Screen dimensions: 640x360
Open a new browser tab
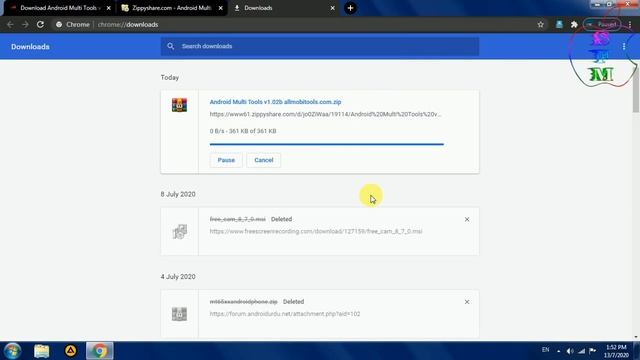(x=350, y=8)
